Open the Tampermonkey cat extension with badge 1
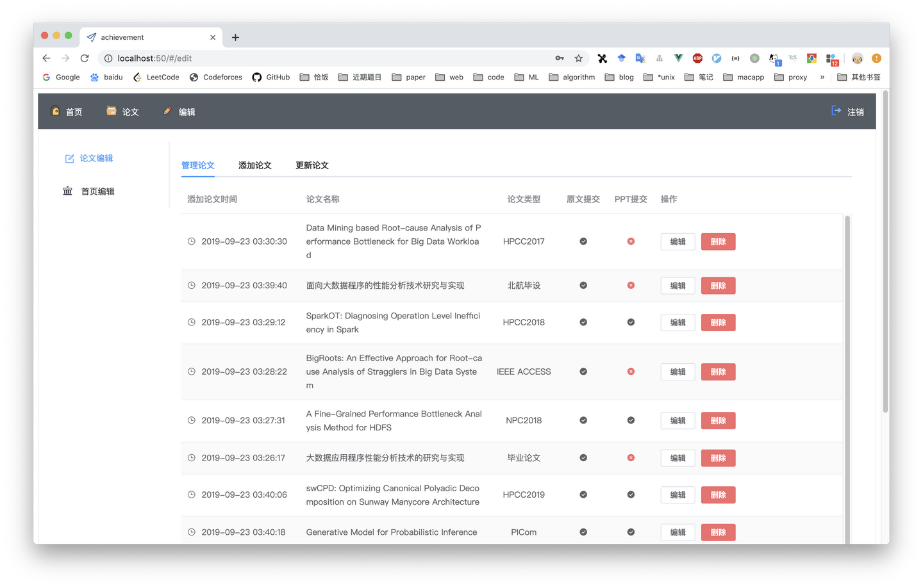 coord(774,59)
